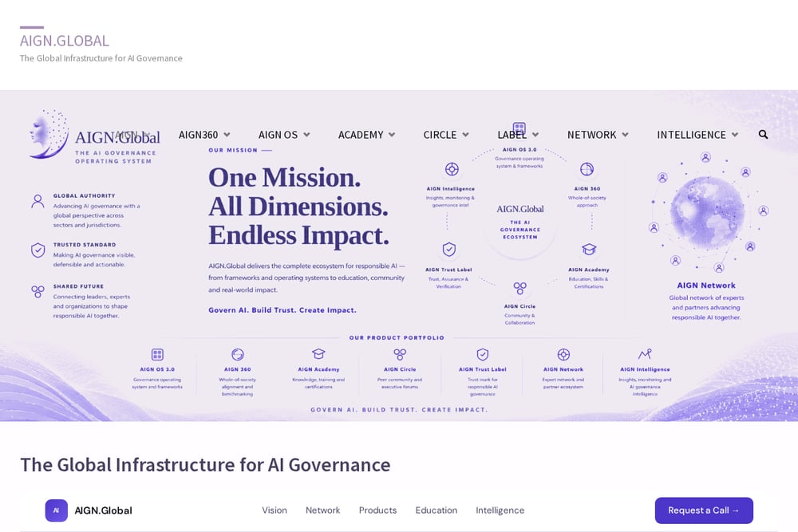Go to the Vision navigation link
This screenshot has height=532, width=798.
pyautogui.click(x=275, y=510)
